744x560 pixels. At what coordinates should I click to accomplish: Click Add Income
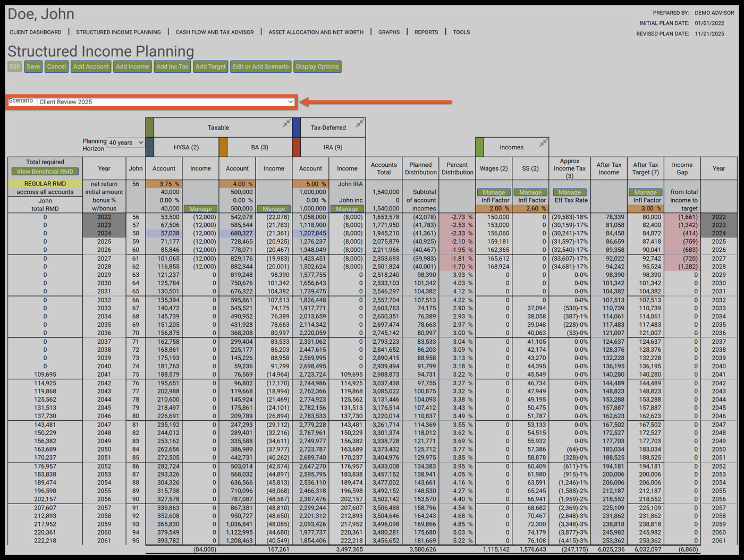tap(132, 66)
